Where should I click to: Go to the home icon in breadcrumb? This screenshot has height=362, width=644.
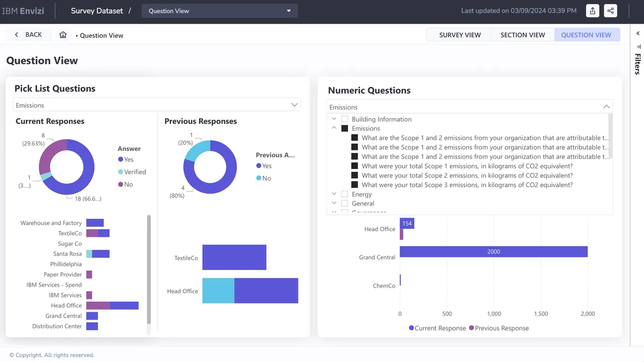pyautogui.click(x=63, y=35)
